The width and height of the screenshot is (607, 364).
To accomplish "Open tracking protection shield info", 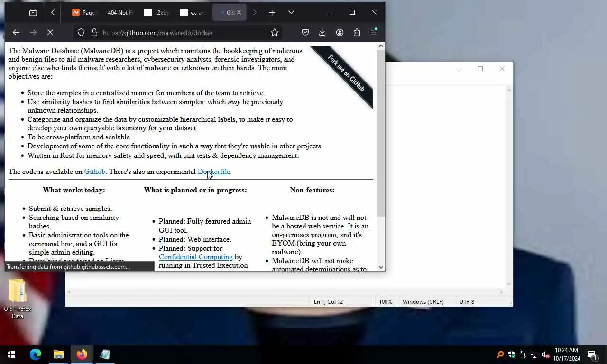I will pos(81,32).
